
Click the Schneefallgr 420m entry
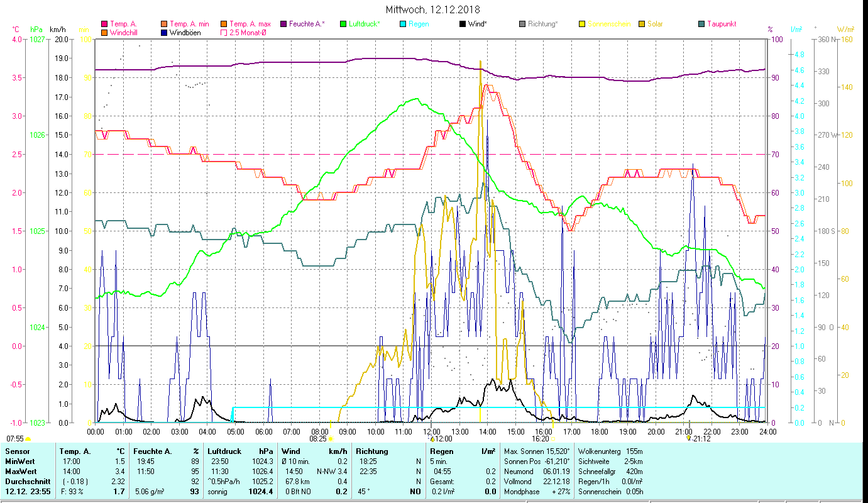click(x=610, y=472)
